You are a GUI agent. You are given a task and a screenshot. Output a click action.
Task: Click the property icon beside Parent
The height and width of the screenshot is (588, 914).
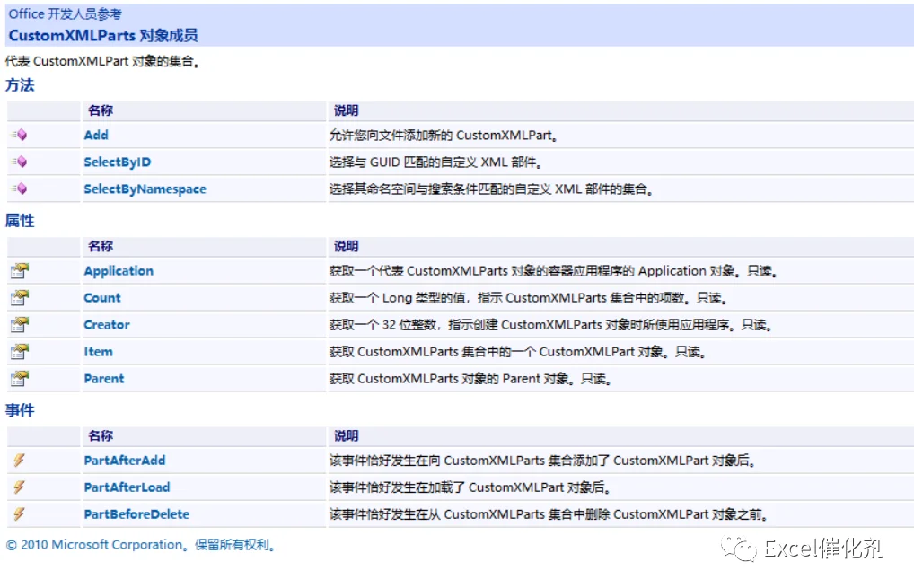(19, 378)
